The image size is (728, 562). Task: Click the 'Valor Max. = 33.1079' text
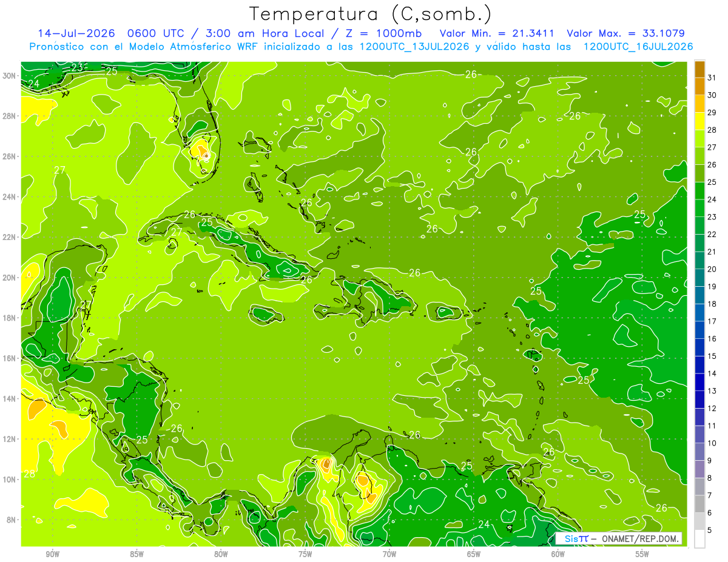[x=625, y=33]
